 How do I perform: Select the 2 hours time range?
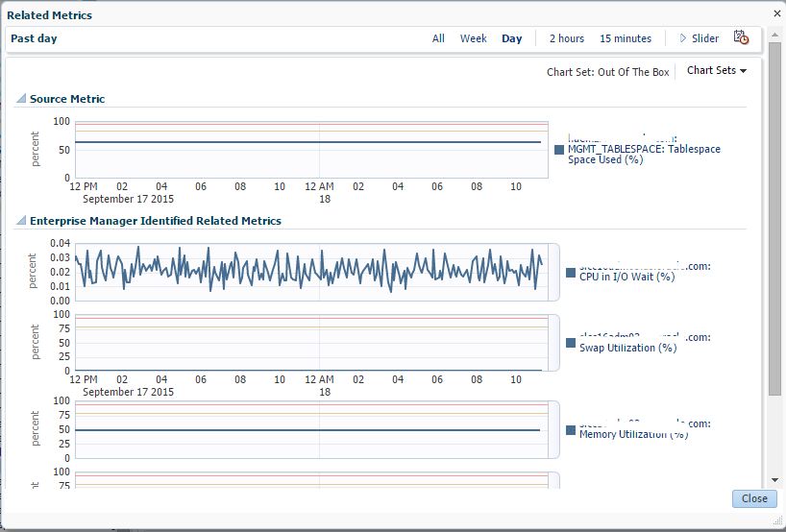click(567, 38)
